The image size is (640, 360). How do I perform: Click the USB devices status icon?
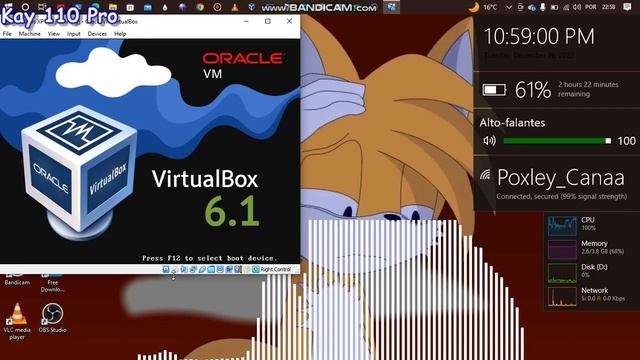(202, 269)
